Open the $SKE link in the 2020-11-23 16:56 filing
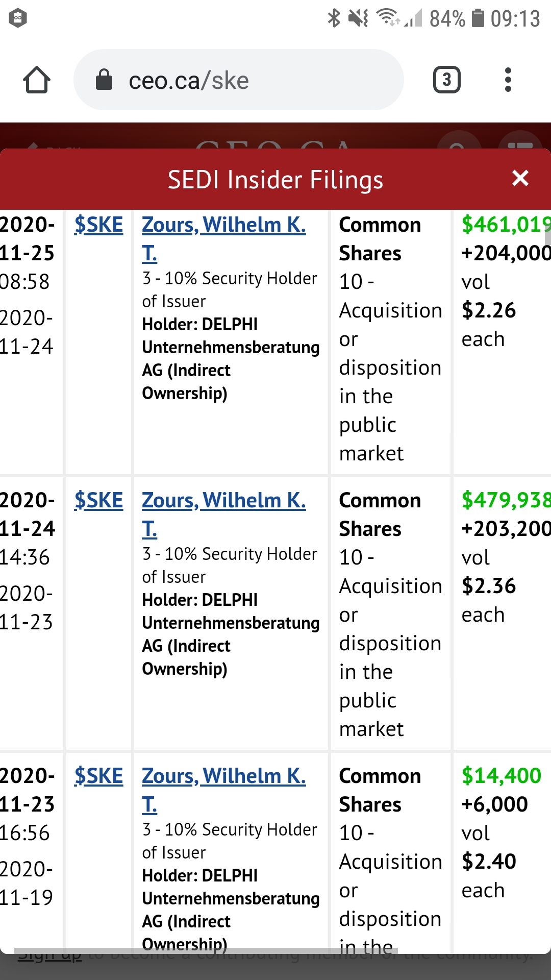Screen dimensions: 551x980 (98, 776)
